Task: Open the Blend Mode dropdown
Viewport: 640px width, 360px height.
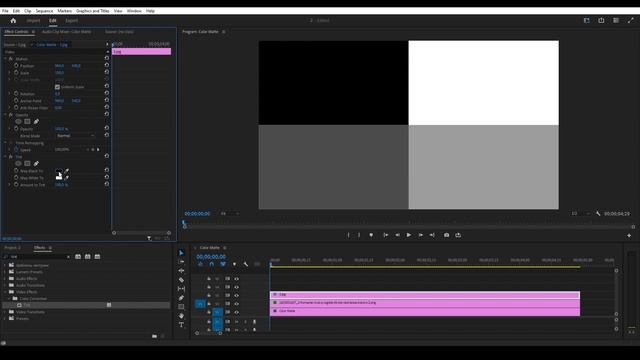Action: pos(76,136)
